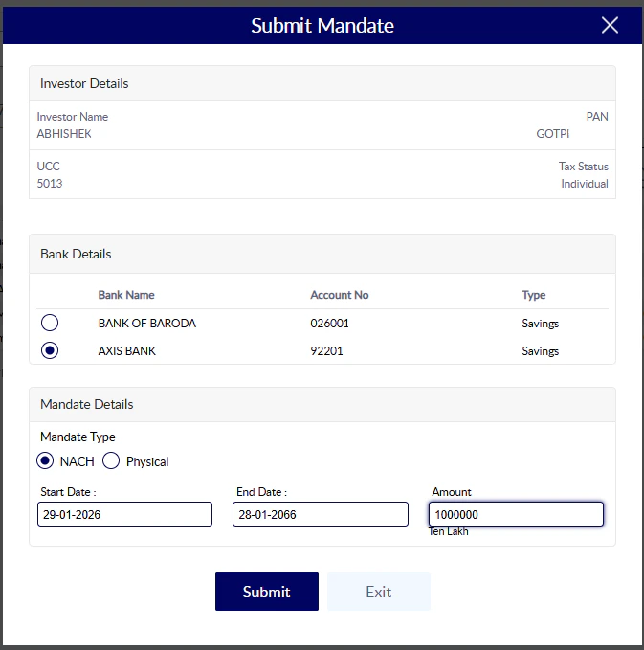Click the BANK OF BARODA name
The height and width of the screenshot is (650, 644).
(146, 323)
